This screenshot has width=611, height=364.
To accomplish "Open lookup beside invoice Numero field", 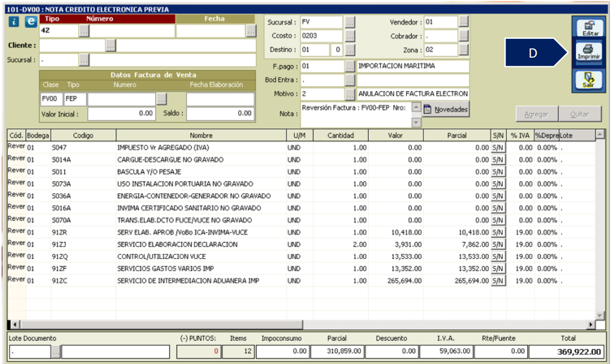I will pyautogui.click(x=162, y=99).
